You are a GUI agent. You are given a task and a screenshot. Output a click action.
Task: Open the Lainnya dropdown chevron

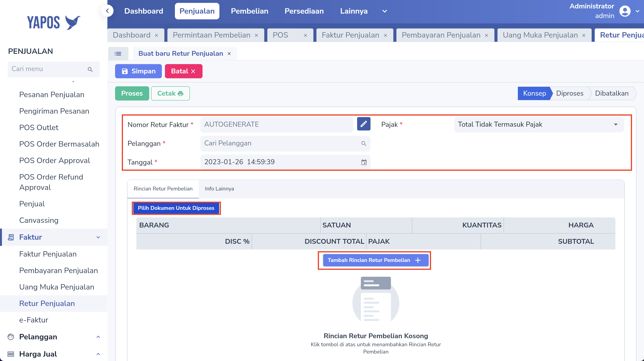[385, 11]
